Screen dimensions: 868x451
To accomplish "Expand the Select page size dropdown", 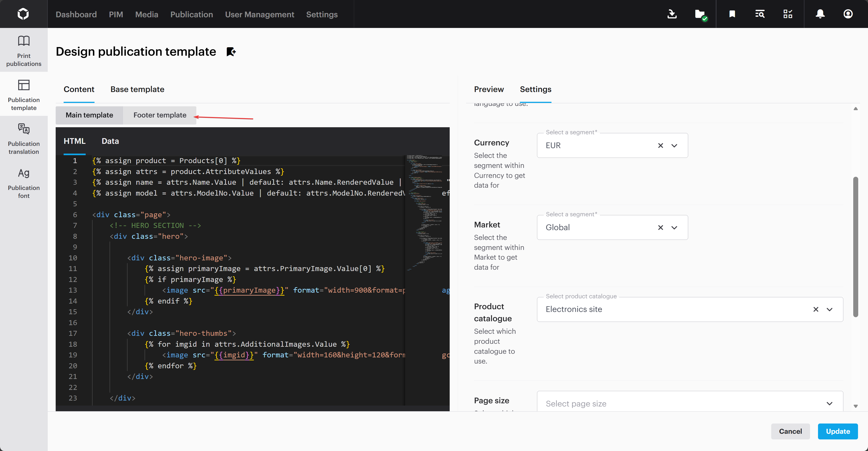I will click(x=830, y=404).
